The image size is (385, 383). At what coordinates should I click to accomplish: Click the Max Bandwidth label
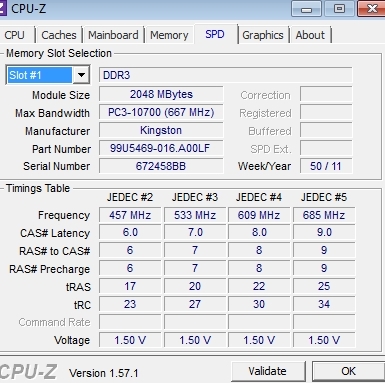[x=52, y=113]
